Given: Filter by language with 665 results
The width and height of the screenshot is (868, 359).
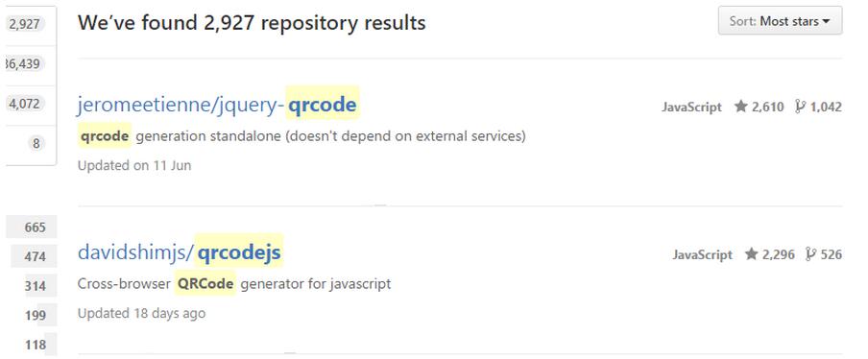Looking at the screenshot, I should pos(32,227).
